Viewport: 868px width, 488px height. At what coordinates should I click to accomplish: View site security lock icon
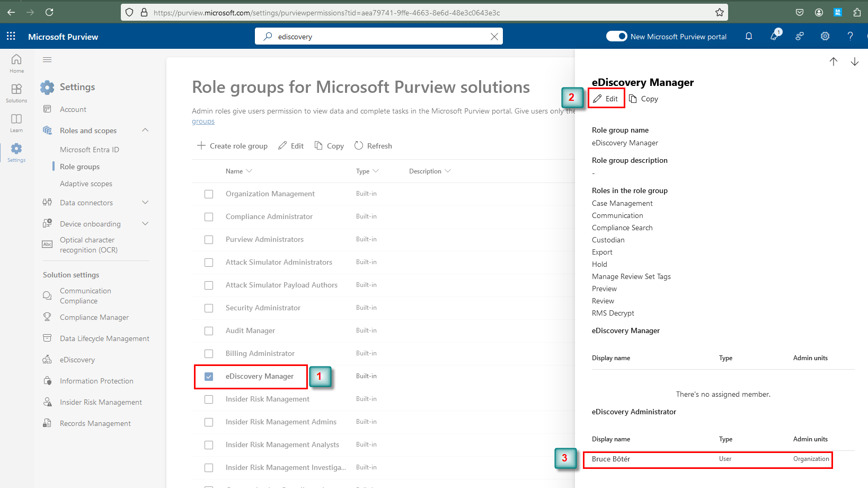coord(144,12)
